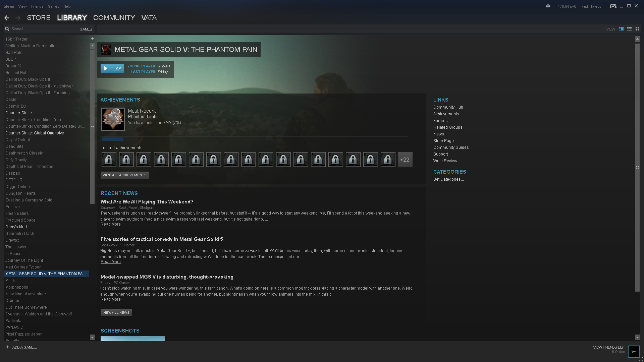Viewport: 644px width, 362px height.
Task: Click the plus icon above game list
Action: (x=92, y=39)
